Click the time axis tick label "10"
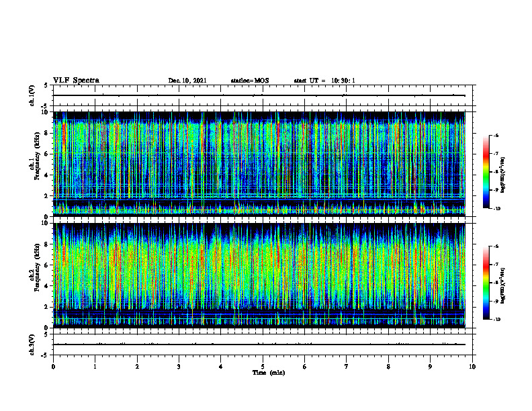This screenshot has width=532, height=411. (472, 367)
